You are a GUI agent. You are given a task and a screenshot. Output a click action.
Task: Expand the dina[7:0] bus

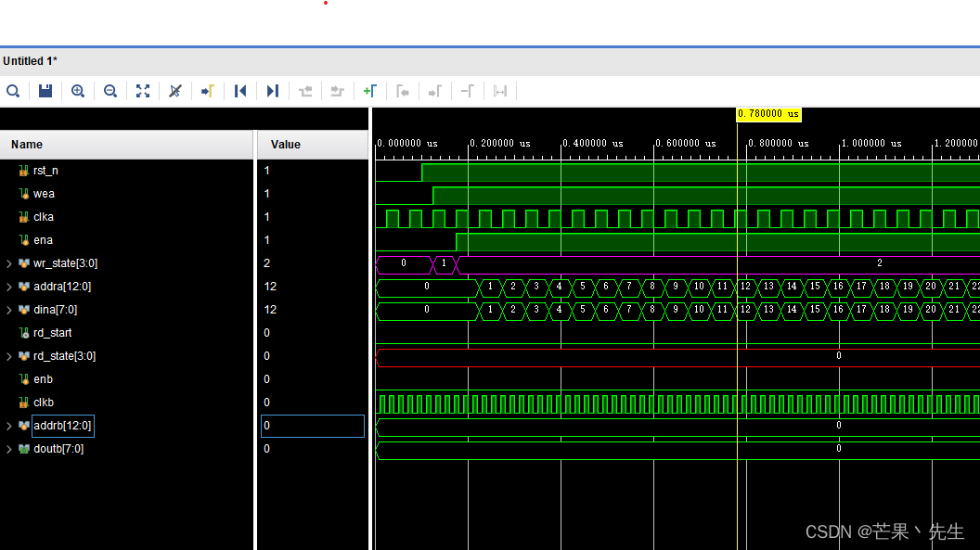[8, 310]
